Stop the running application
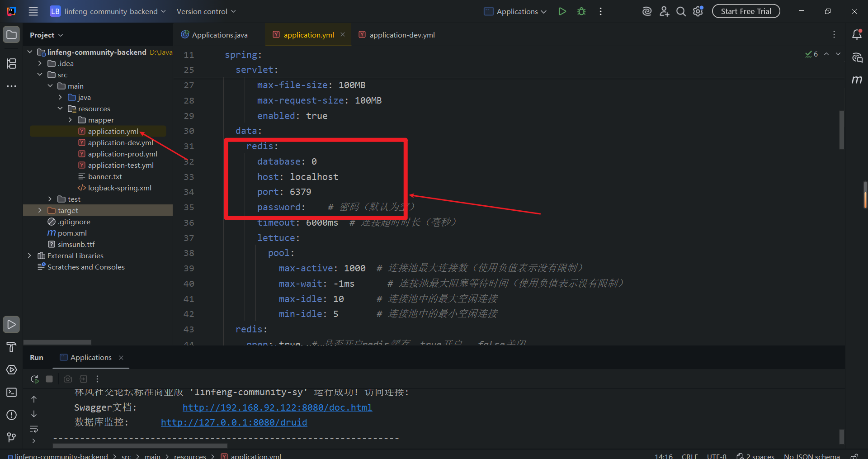This screenshot has width=868, height=459. point(49,379)
